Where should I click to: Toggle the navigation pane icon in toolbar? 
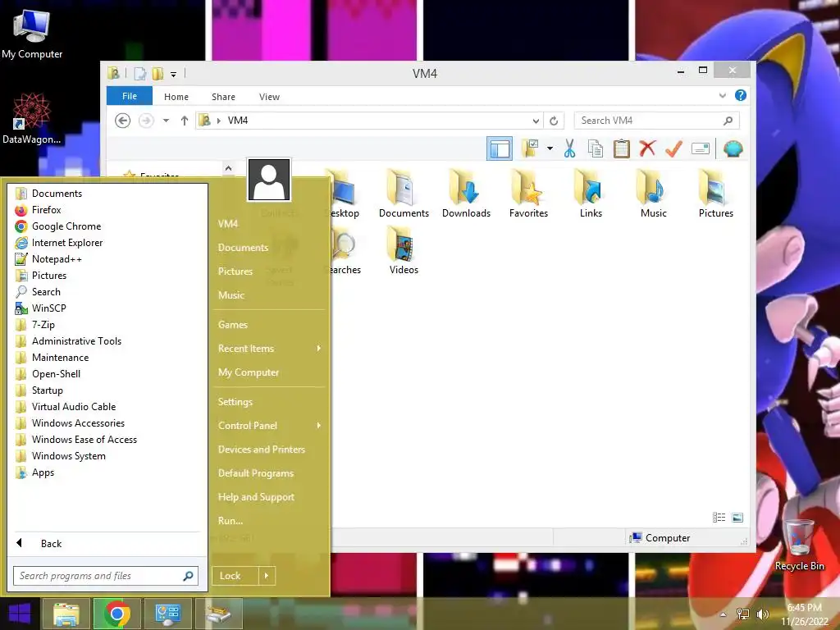pos(500,148)
